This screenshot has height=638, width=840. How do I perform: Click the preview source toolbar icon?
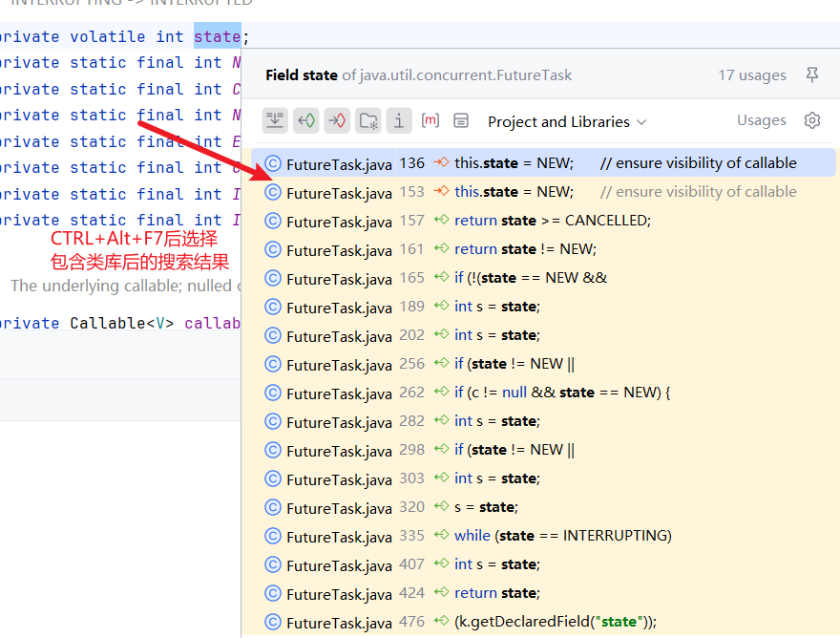pyautogui.click(x=461, y=120)
